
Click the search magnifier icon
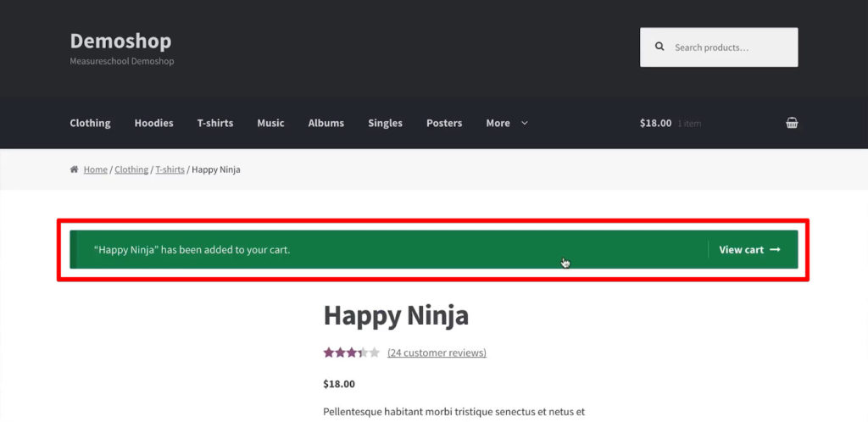tap(659, 47)
